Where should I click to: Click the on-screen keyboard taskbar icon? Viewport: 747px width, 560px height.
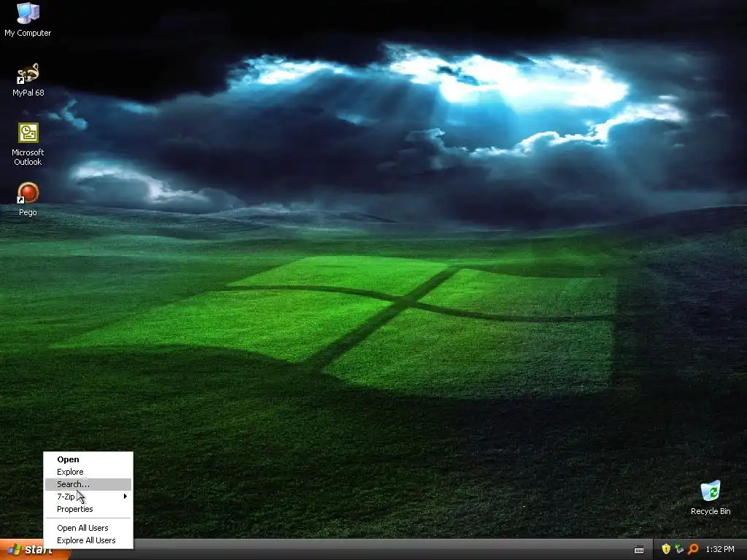click(639, 550)
